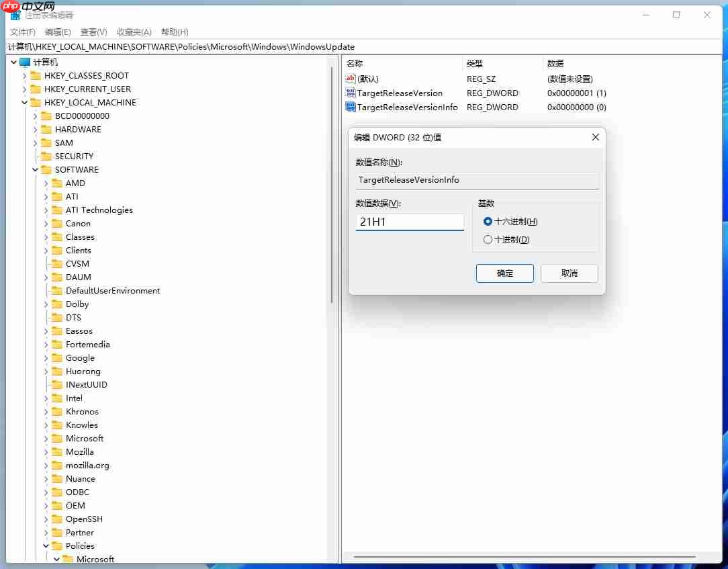Viewport: 728px width, 569px height.
Task: Click the value data field containing 21H1
Action: point(410,221)
